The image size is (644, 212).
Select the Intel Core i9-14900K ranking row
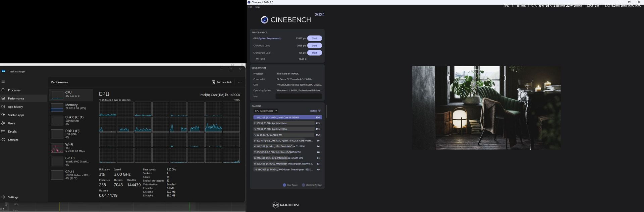coord(287,118)
